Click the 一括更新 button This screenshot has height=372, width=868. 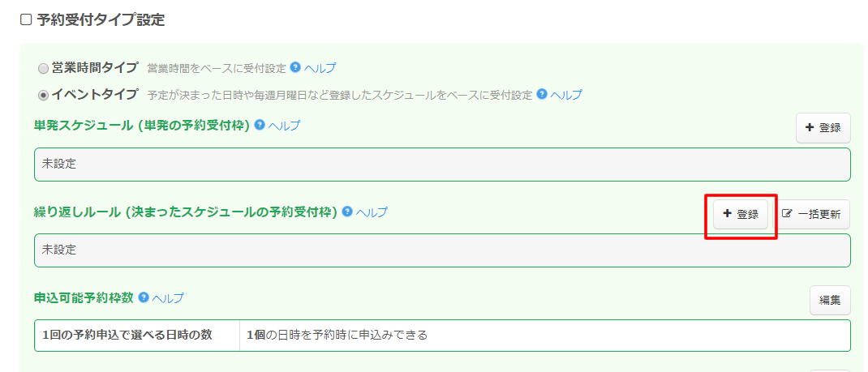click(812, 215)
